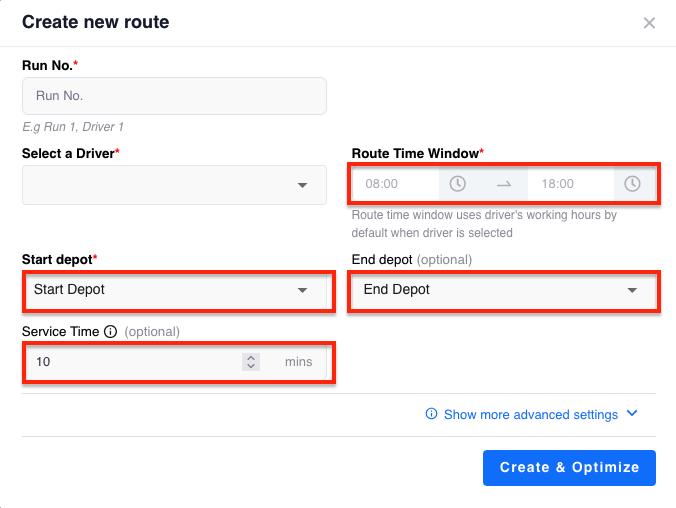
Task: Decrease service time with down stepper arrow
Action: pyautogui.click(x=251, y=366)
